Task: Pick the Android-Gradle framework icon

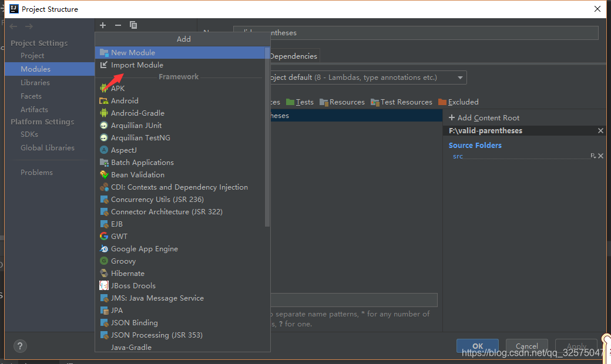Action: click(103, 113)
